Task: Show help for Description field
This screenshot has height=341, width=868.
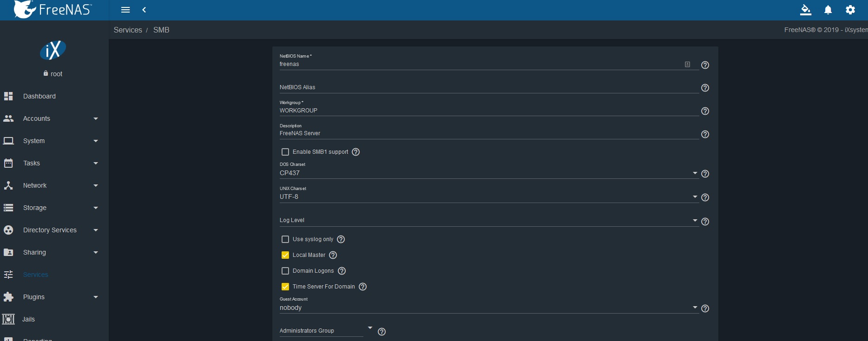Action: [x=705, y=134]
